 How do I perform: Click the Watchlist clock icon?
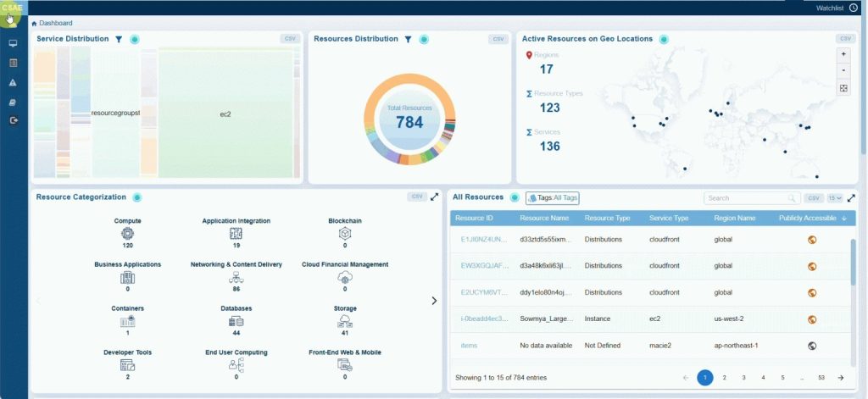[x=853, y=8]
